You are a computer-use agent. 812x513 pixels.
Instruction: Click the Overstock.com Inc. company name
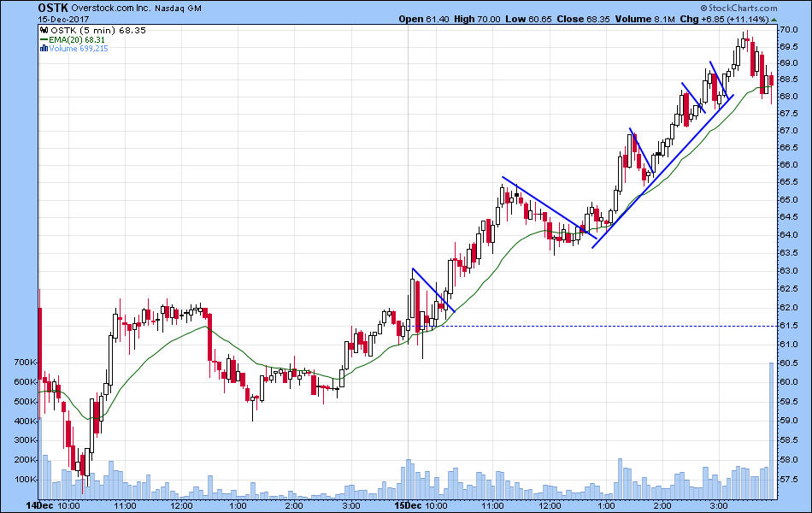point(111,9)
